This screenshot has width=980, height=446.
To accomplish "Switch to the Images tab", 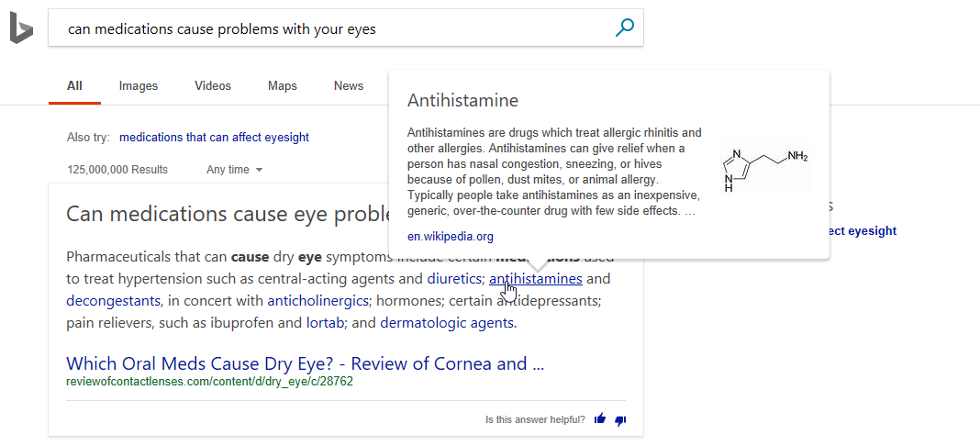I will 139,86.
